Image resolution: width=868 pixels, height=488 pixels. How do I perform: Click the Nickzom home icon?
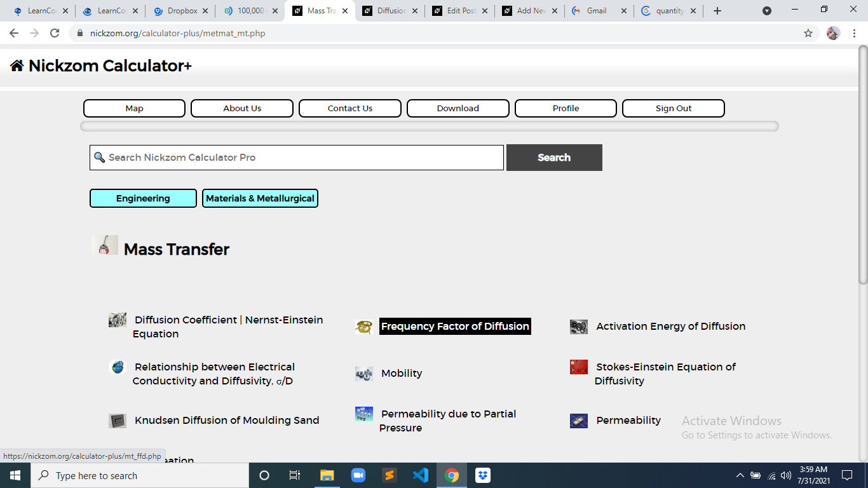[17, 65]
